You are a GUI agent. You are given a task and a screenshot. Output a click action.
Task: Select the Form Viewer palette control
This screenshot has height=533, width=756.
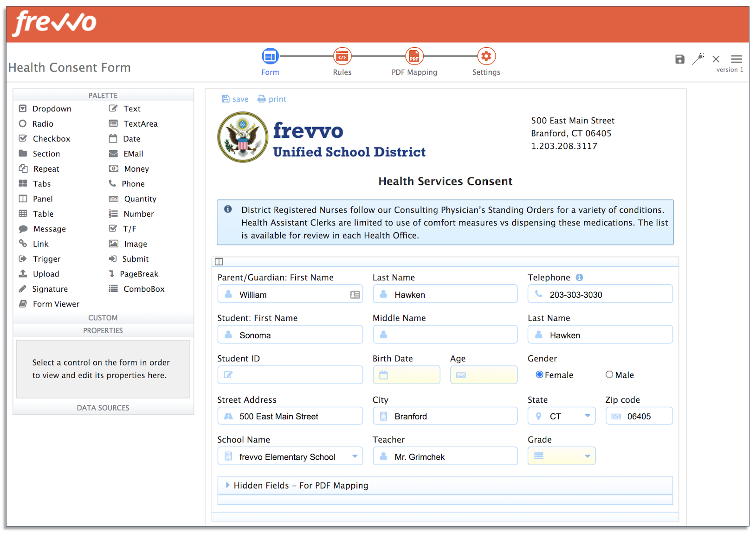pos(49,304)
